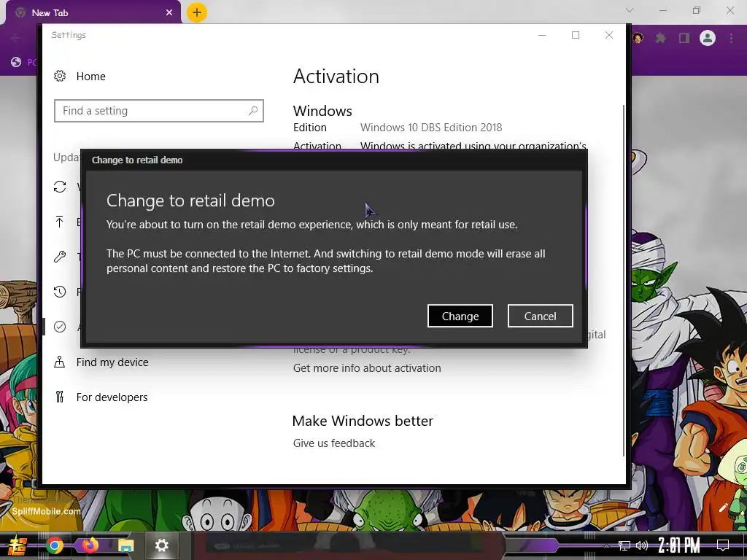Screen dimensions: 747x560
Task: Click the Settings window vertical scrollbar
Action: pos(624,280)
